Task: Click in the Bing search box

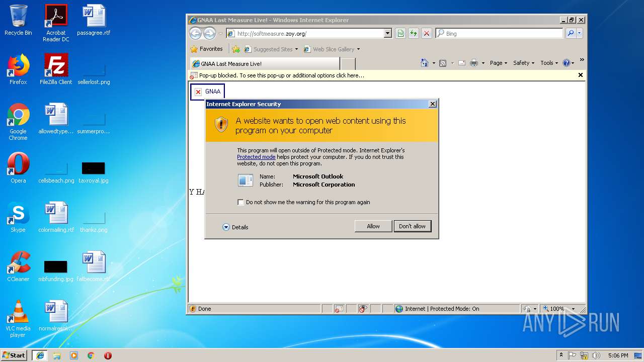Action: coord(499,34)
